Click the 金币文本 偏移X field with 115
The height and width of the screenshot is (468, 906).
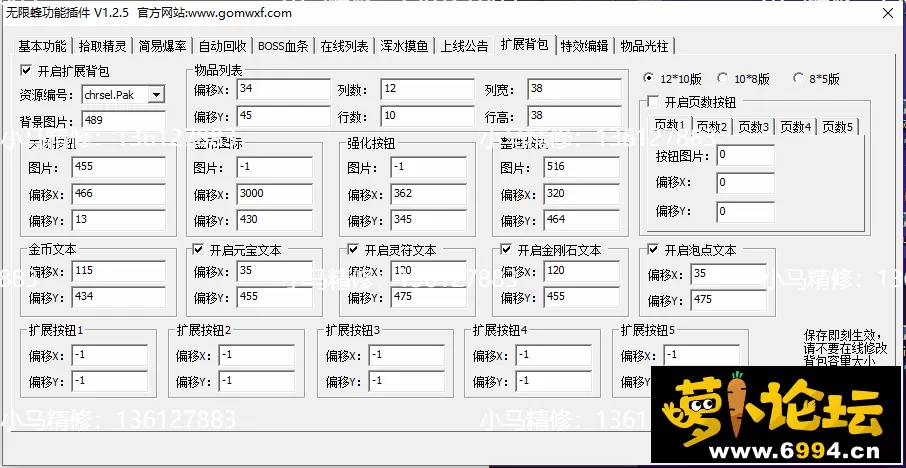point(119,271)
